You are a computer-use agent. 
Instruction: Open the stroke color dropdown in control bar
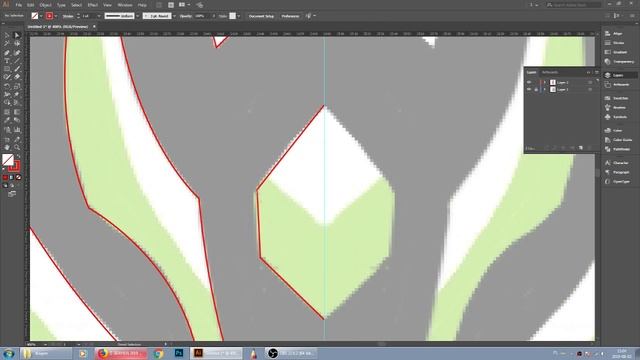[56, 16]
